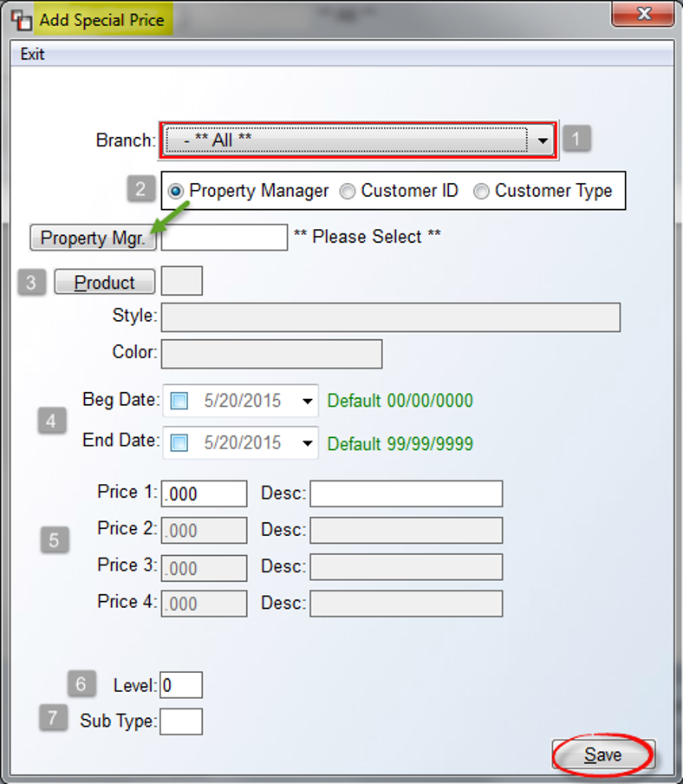Toggle the Beg Date checkbox
The height and width of the screenshot is (784, 683).
(179, 401)
